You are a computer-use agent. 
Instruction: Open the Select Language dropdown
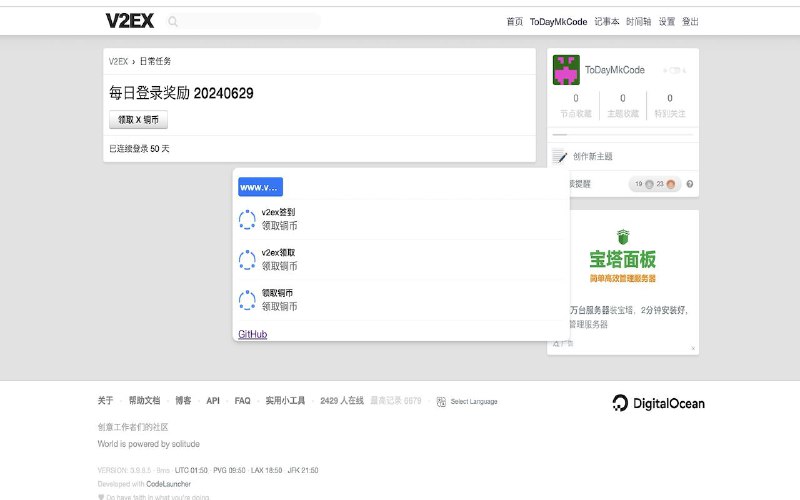(x=474, y=402)
